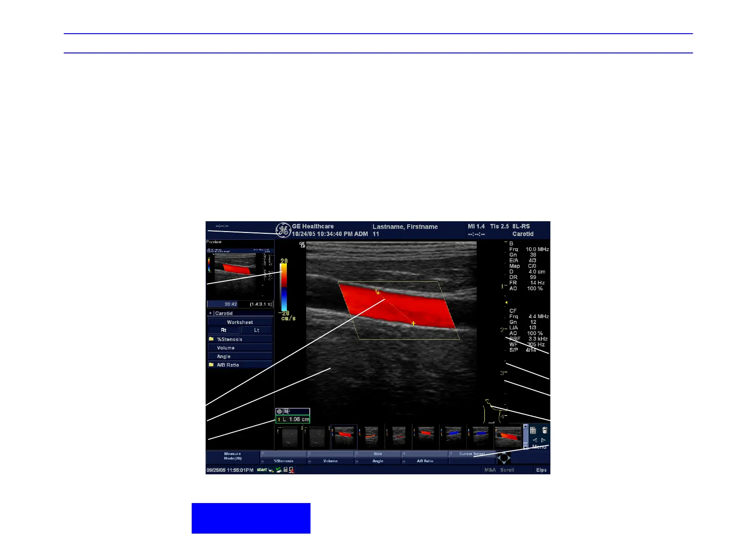Click the Preview thumbnail image
The image size is (756, 534).
240,272
